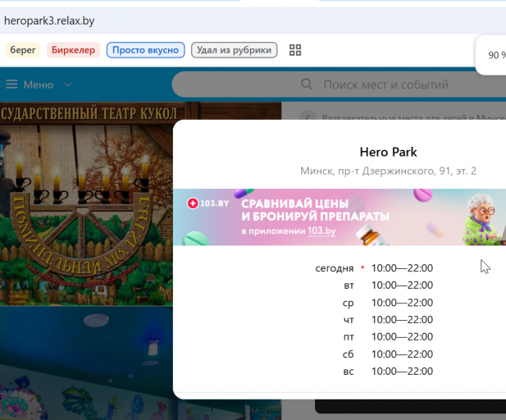Image resolution: width=506 pixels, height=420 pixels.
Task: Click the Hero Park title
Action: click(388, 152)
